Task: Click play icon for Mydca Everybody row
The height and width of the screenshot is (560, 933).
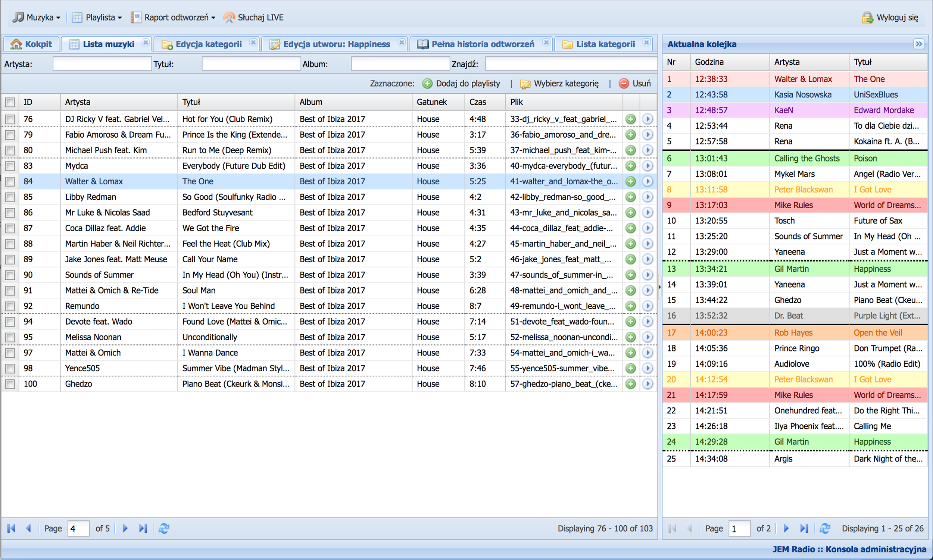Action: click(x=647, y=166)
